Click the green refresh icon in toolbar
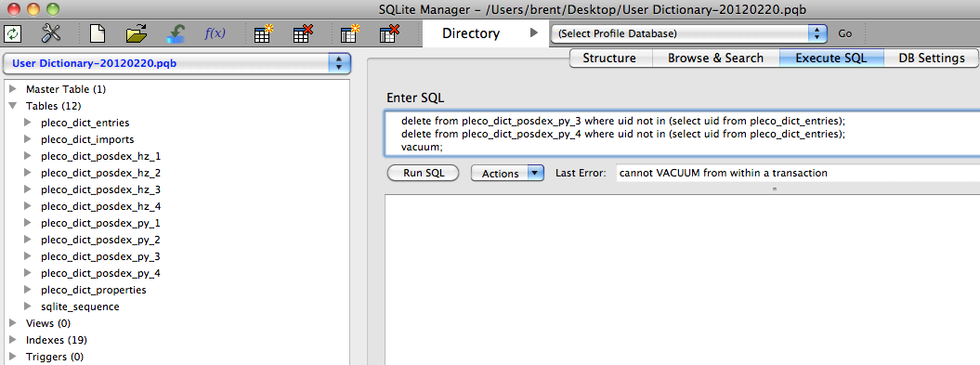 pyautogui.click(x=12, y=33)
